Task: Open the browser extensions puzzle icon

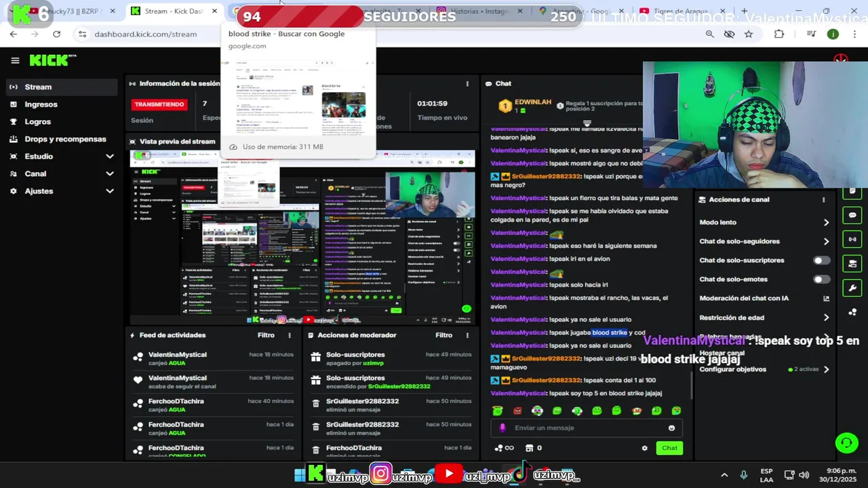Action: tap(779, 34)
